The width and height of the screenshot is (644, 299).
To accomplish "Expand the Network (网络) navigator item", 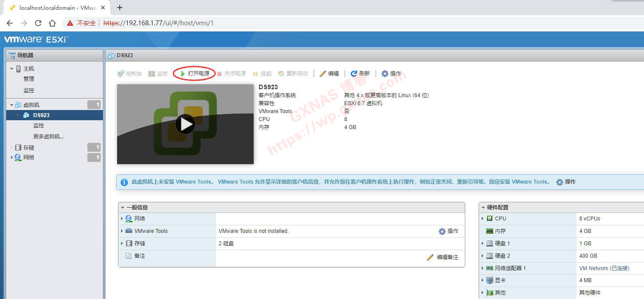I will [12, 157].
